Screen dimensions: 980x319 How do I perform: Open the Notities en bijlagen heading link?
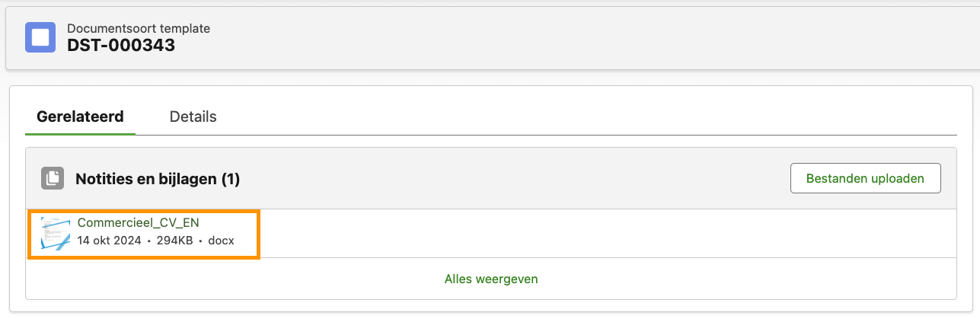[147, 179]
